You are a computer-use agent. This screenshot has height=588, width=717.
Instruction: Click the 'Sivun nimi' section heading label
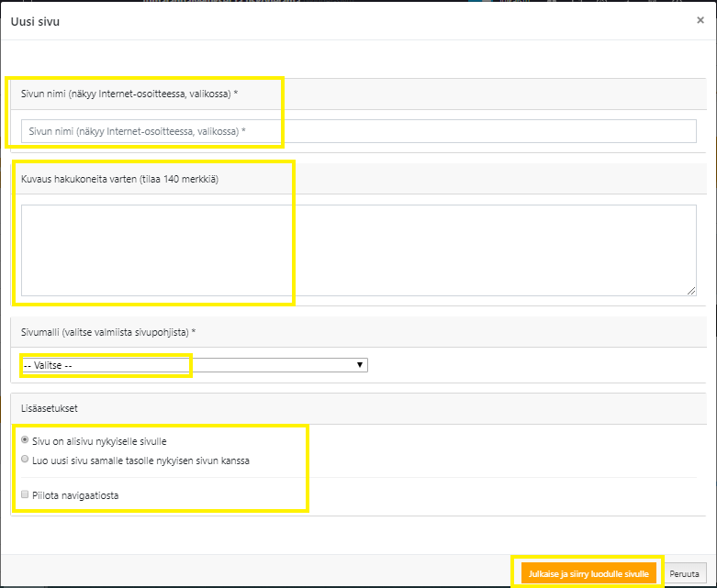(x=129, y=94)
